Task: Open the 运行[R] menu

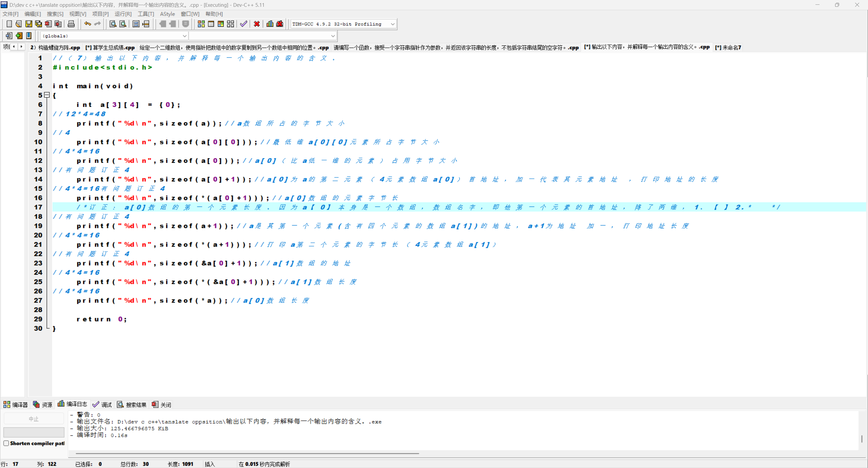Action: coord(123,14)
